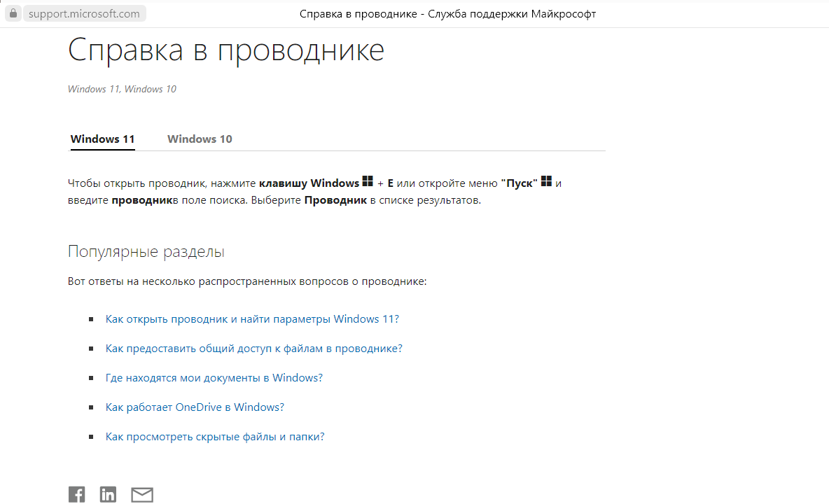Open link about sharing files in Explorer
The image size is (829, 504).
tap(253, 349)
